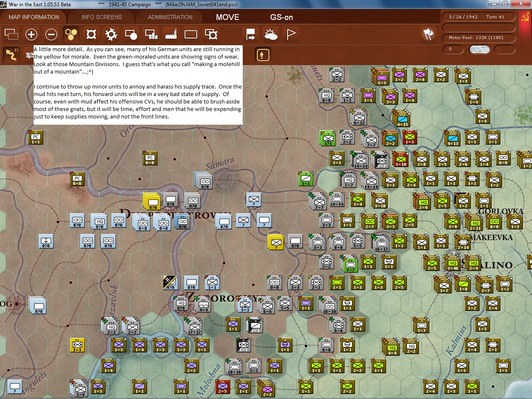The height and width of the screenshot is (399, 532).
Task: Select the cyan 4=13 unit counter
Action: point(452,138)
